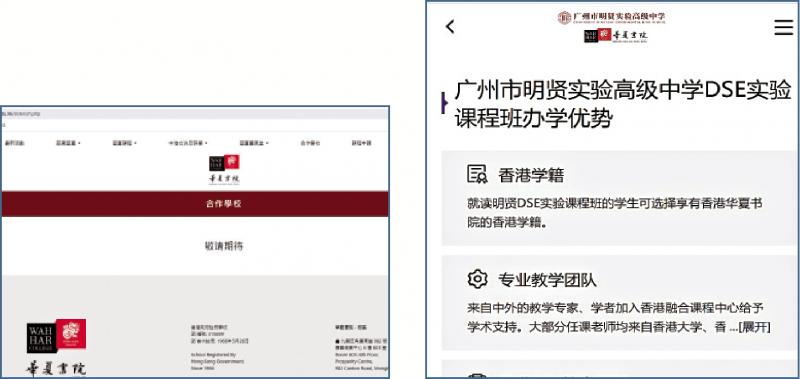Viewport: 800px width, 379px height.
Task: Select the 課程申請 navigation menu item
Action: coord(361,143)
